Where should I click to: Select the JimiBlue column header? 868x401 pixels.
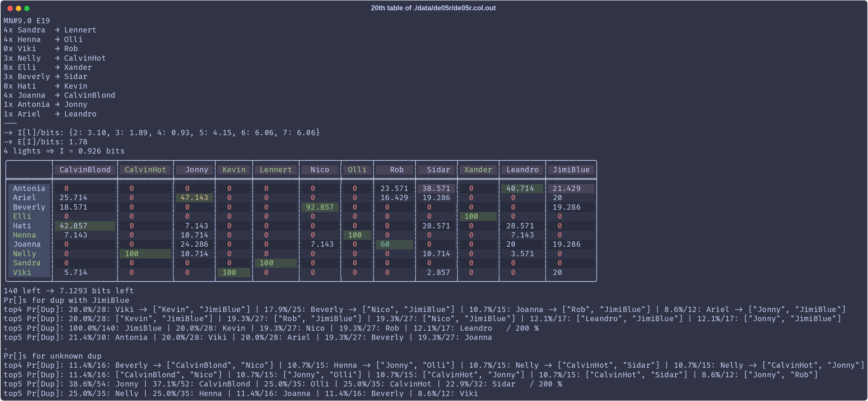(x=571, y=170)
